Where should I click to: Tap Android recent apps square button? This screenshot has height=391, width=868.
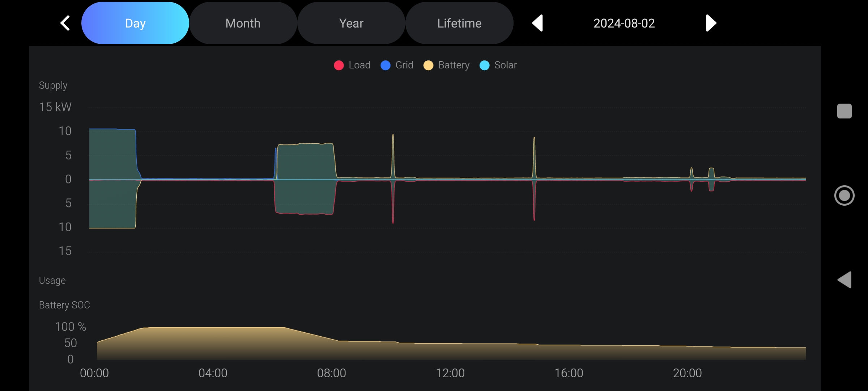coord(844,111)
